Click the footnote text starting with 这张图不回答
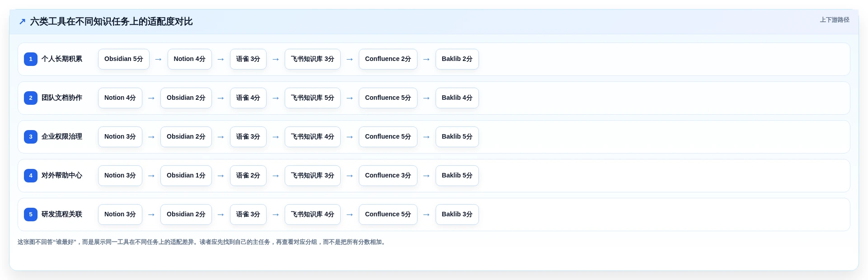 tap(202, 242)
